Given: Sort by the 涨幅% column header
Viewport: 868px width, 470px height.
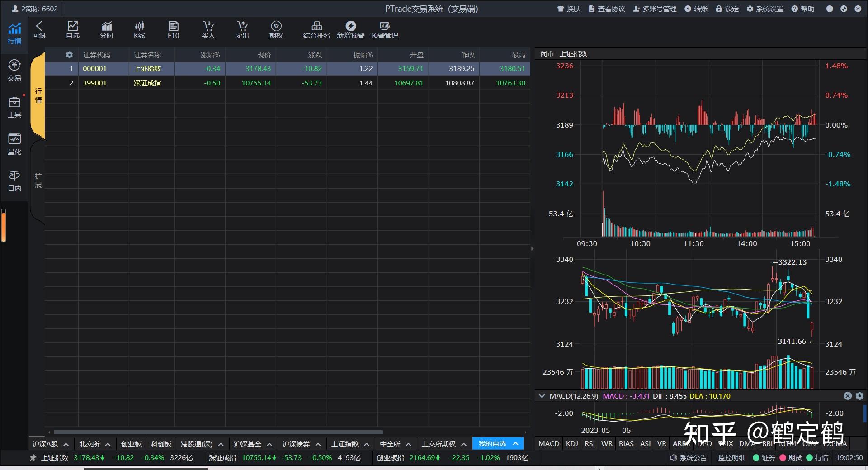Looking at the screenshot, I should pos(210,55).
